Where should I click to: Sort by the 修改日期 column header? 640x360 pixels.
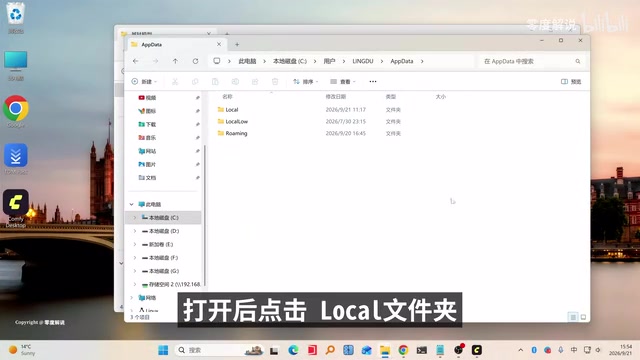click(x=336, y=97)
